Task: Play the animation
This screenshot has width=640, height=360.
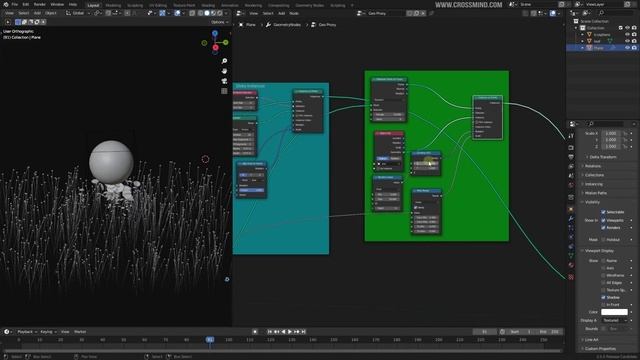Action: click(x=290, y=332)
